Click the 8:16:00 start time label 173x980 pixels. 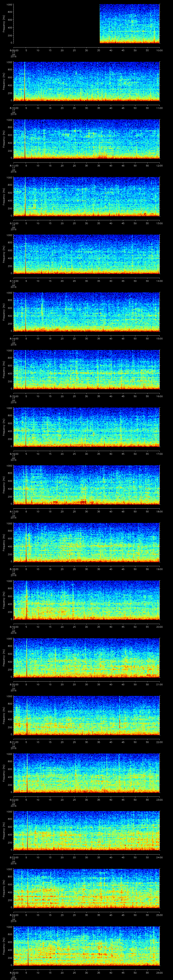(x=14, y=454)
